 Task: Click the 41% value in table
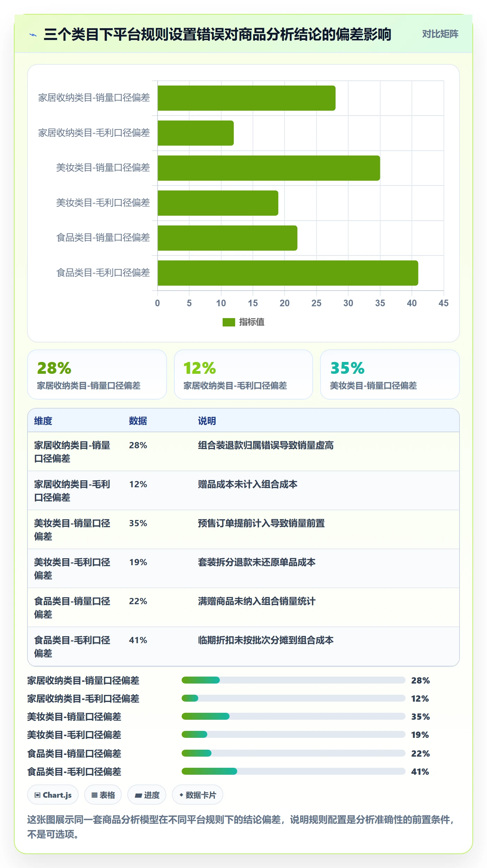point(138,640)
